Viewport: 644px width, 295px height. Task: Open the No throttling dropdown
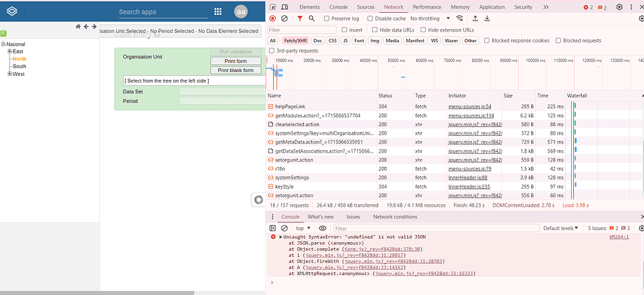pos(430,19)
